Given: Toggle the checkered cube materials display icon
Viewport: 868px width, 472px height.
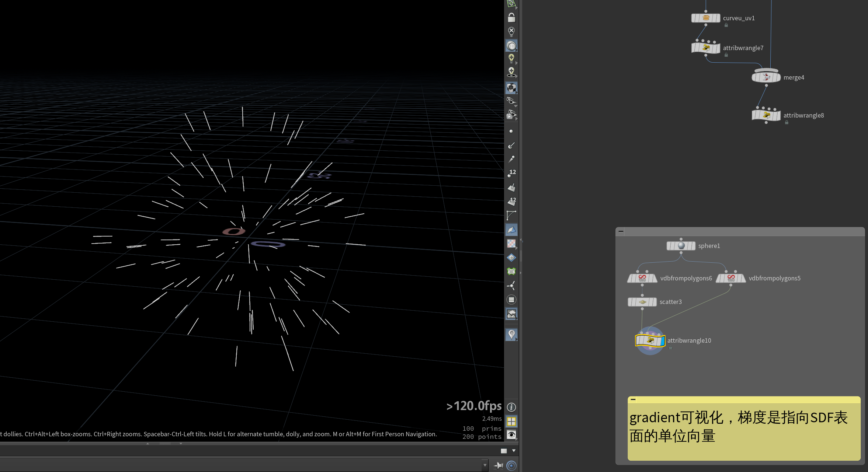Looking at the screenshot, I should tap(511, 88).
